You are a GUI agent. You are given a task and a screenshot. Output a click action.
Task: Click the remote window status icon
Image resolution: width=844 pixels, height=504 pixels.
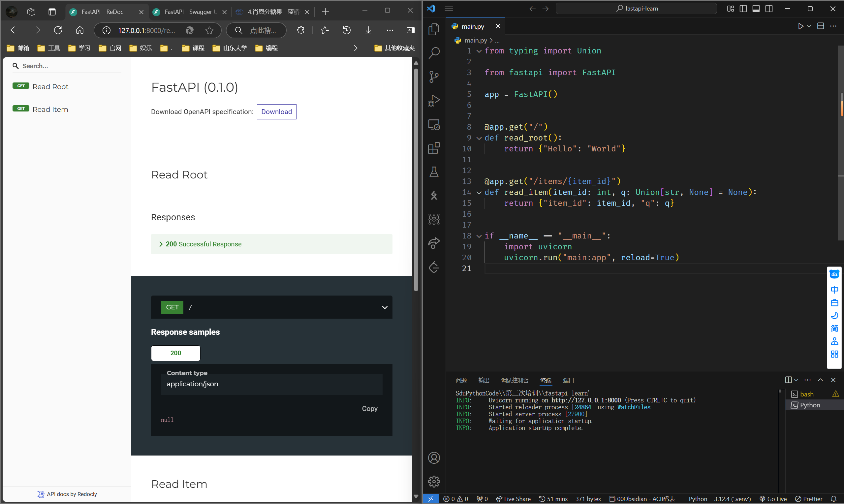pyautogui.click(x=430, y=499)
